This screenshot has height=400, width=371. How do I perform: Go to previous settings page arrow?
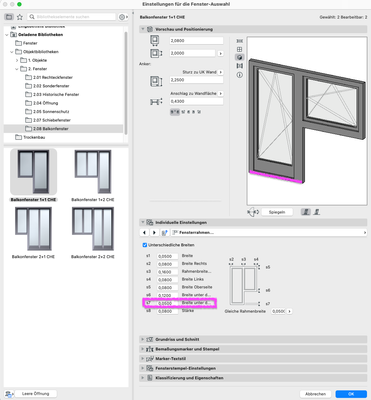pyautogui.click(x=144, y=232)
